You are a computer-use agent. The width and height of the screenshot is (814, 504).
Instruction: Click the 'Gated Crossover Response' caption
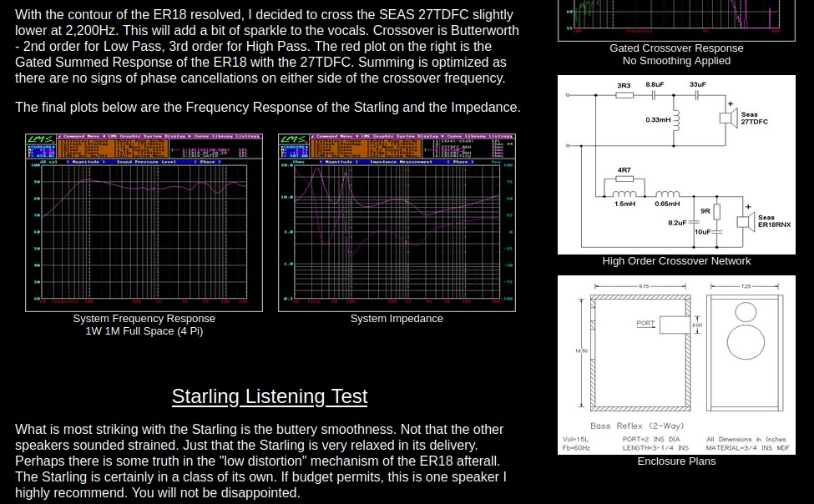676,48
